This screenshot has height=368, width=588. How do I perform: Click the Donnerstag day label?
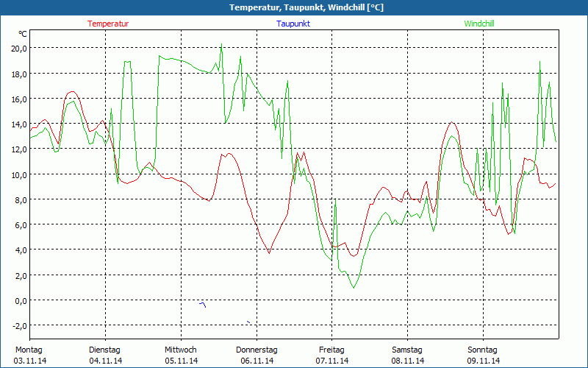pos(257,350)
